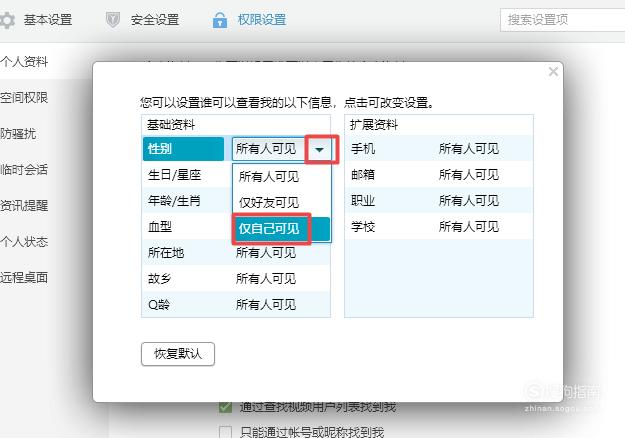This screenshot has height=438, width=625.
Task: Click the blue lock icon beside 权限设置
Action: point(220,20)
